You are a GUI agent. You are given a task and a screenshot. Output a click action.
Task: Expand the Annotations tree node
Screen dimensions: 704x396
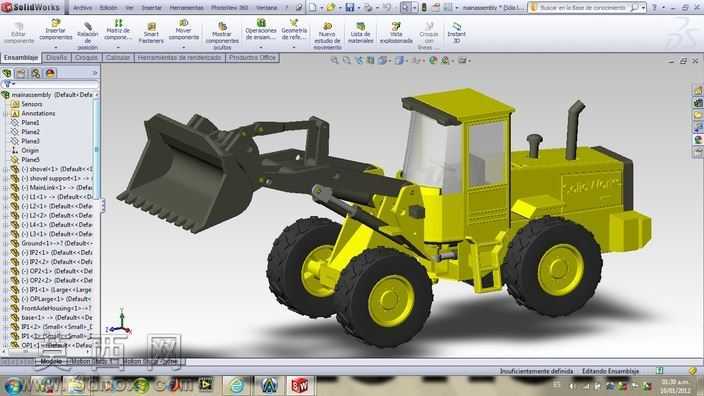coord(6,114)
